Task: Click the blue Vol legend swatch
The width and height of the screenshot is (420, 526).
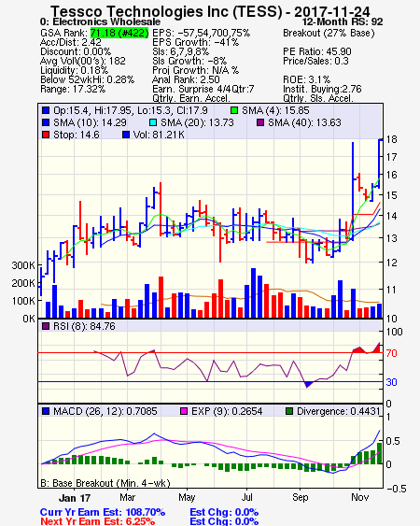Action: pos(126,135)
